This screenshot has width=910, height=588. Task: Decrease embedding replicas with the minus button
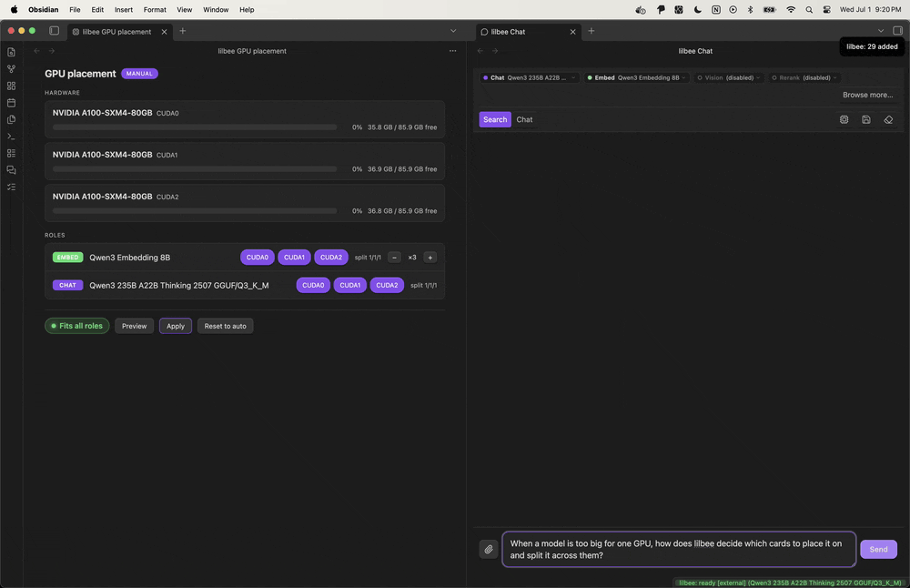394,258
